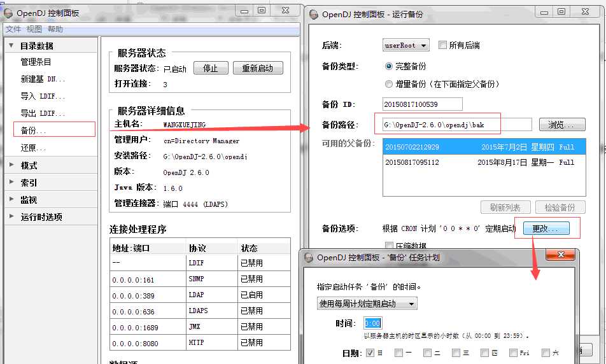Tick the 四 (Thursday) day checkbox
The width and height of the screenshot is (606, 364).
(484, 353)
